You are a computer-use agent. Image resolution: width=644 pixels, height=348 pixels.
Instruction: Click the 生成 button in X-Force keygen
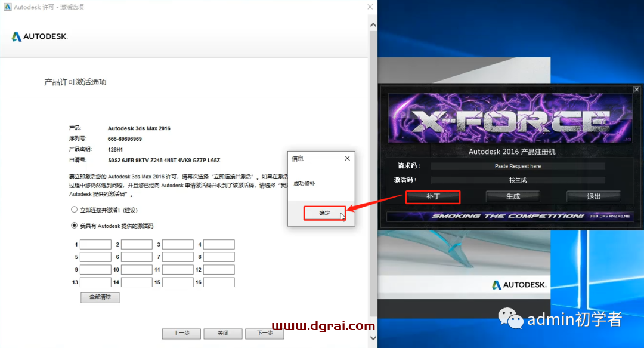513,196
